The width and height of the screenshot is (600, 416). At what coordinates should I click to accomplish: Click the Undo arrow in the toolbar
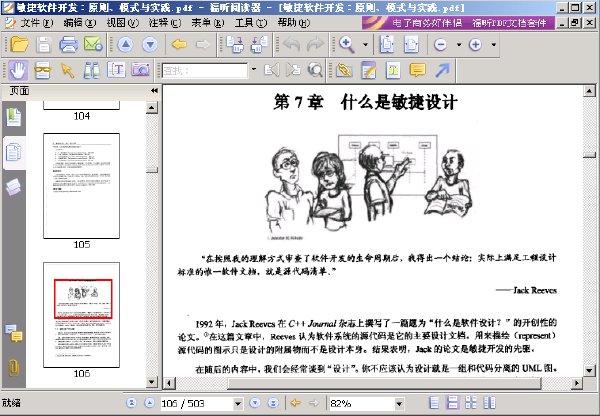click(292, 45)
